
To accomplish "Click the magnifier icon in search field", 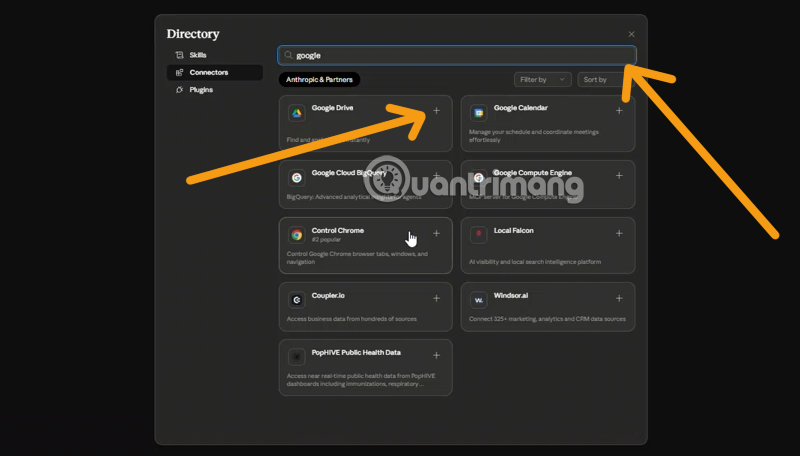I will click(288, 55).
